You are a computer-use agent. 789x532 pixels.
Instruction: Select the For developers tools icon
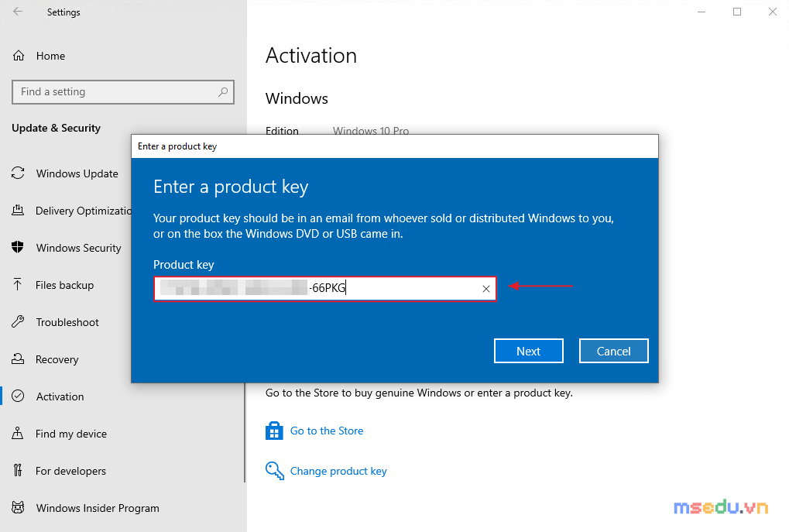point(18,471)
